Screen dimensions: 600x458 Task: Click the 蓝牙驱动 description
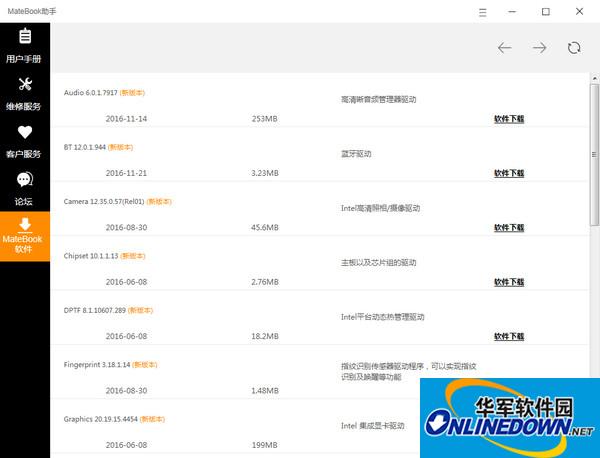coord(356,154)
